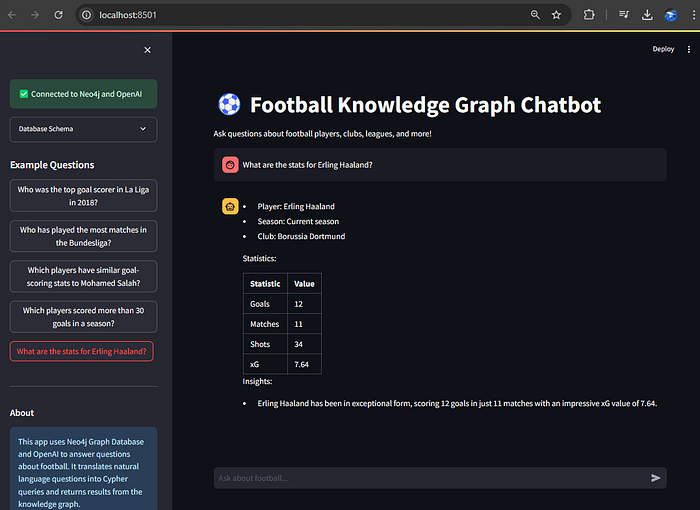Click the Deploy button
This screenshot has width=700, height=510.
[x=663, y=49]
